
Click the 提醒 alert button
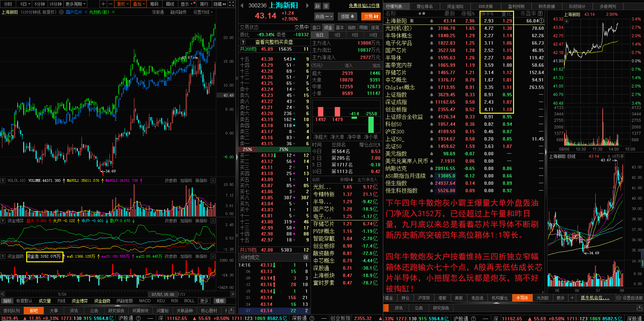348,16
